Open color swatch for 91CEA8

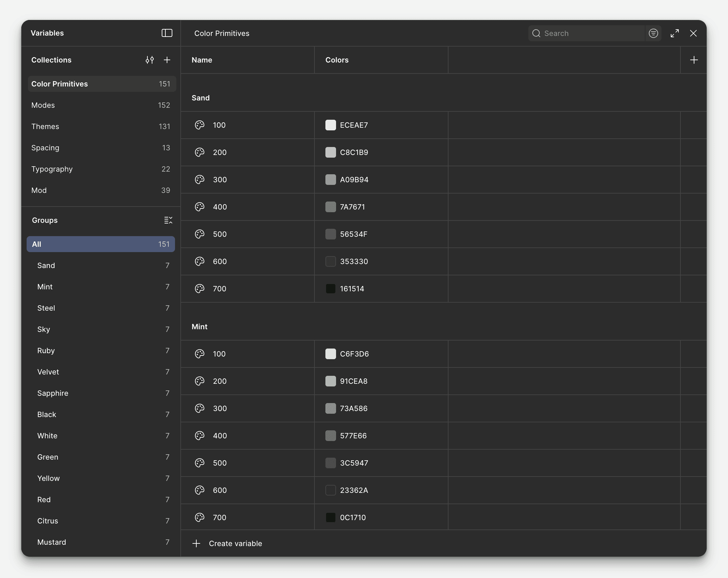click(330, 381)
